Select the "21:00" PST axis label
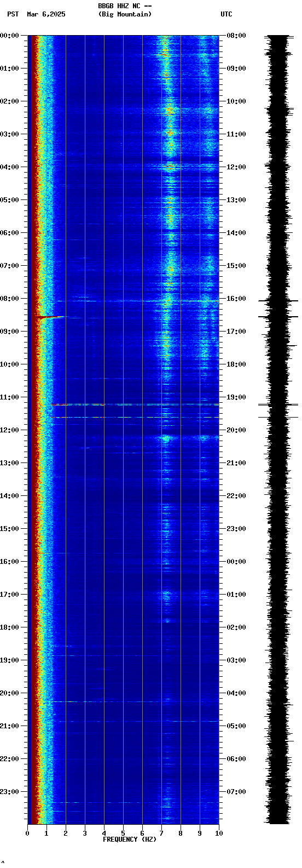 [x=9, y=726]
